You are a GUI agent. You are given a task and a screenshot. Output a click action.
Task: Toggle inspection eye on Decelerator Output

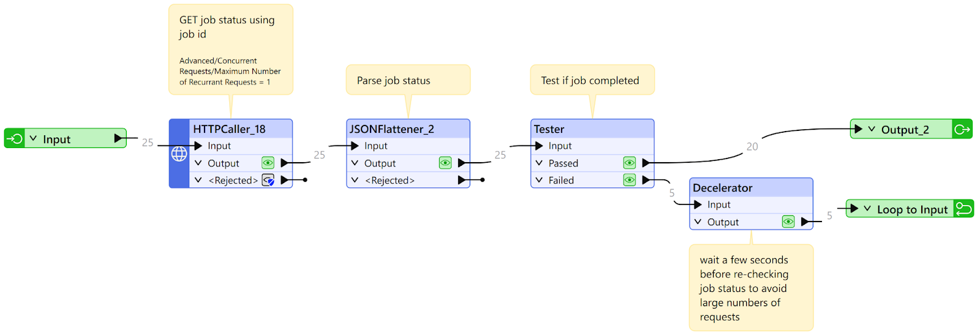click(788, 222)
